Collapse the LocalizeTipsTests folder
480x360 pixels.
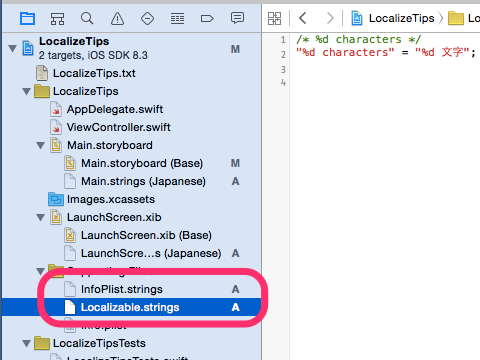(27, 343)
